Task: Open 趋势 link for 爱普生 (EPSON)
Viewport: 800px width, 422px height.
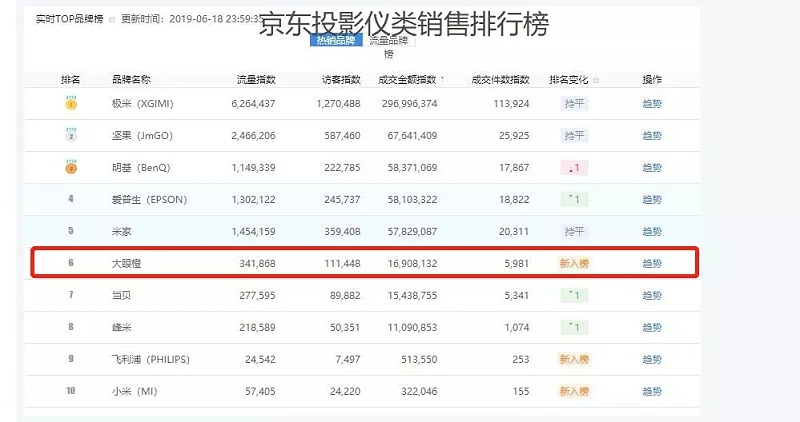Action: point(652,200)
